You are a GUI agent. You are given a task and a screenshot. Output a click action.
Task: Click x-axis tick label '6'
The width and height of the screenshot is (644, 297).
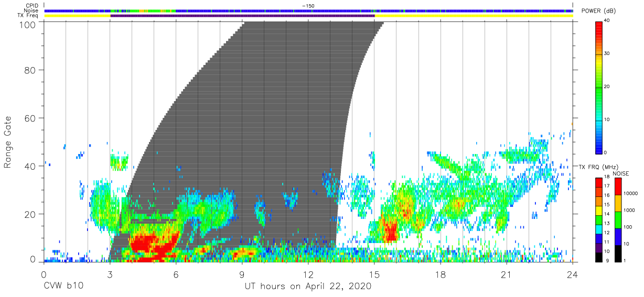[176, 275]
